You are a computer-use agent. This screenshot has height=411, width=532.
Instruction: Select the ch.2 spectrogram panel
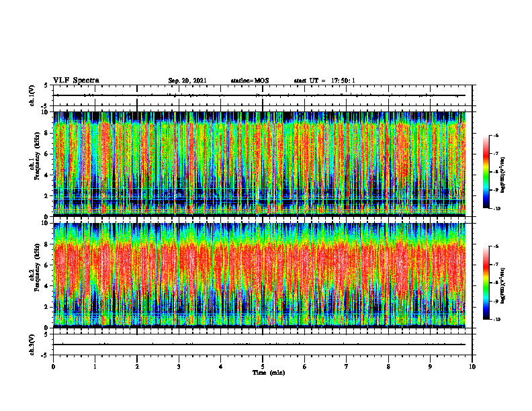point(259,275)
